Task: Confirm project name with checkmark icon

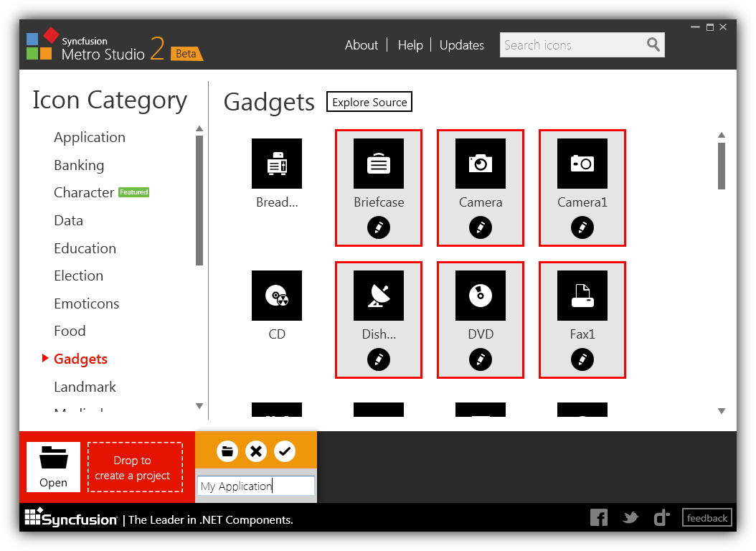Action: click(x=285, y=451)
